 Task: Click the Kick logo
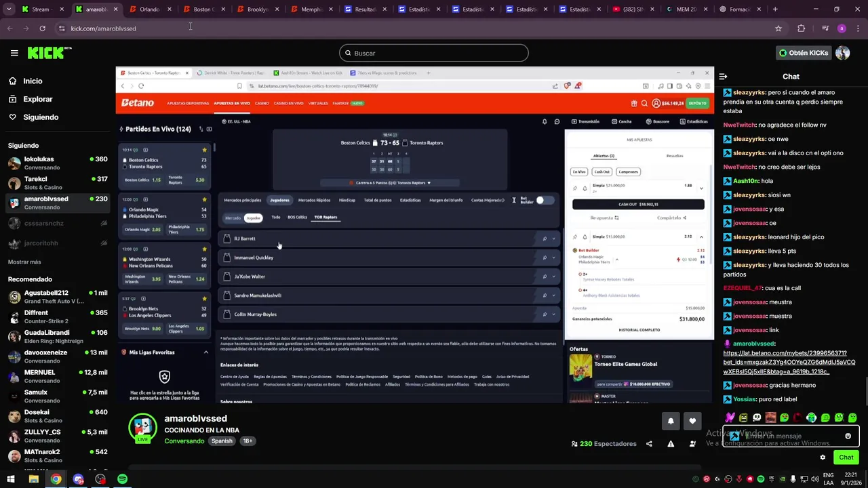50,53
